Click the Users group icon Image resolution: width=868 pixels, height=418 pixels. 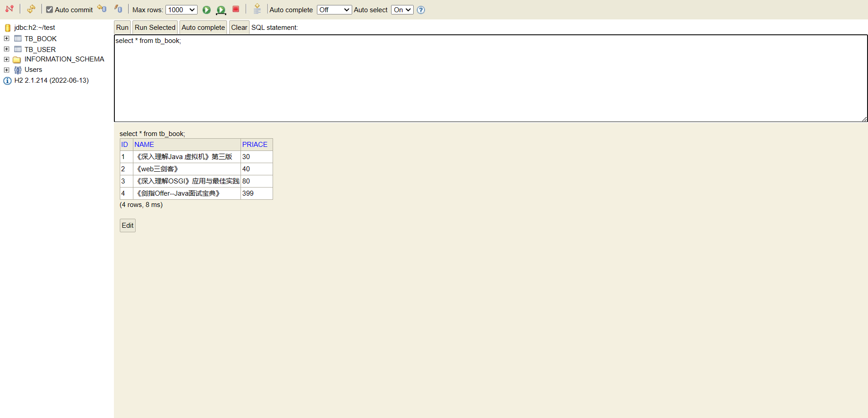[x=18, y=70]
